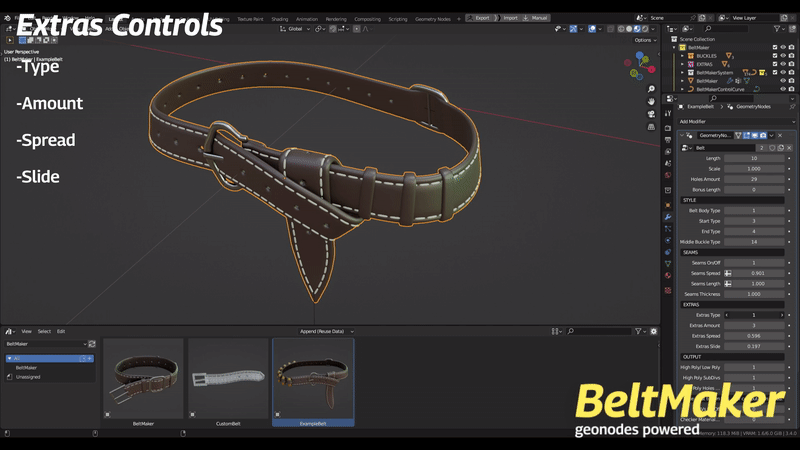Click the viewport zoom magnifier icon

(651, 89)
